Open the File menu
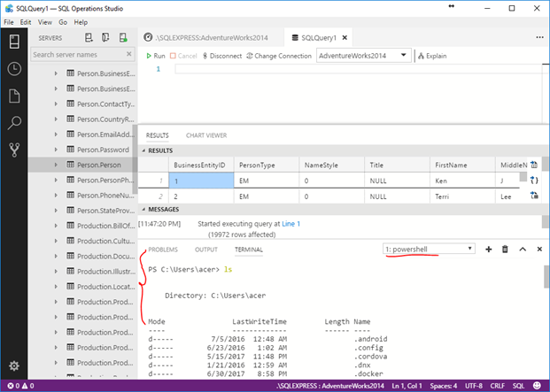550x392 pixels. coord(9,22)
